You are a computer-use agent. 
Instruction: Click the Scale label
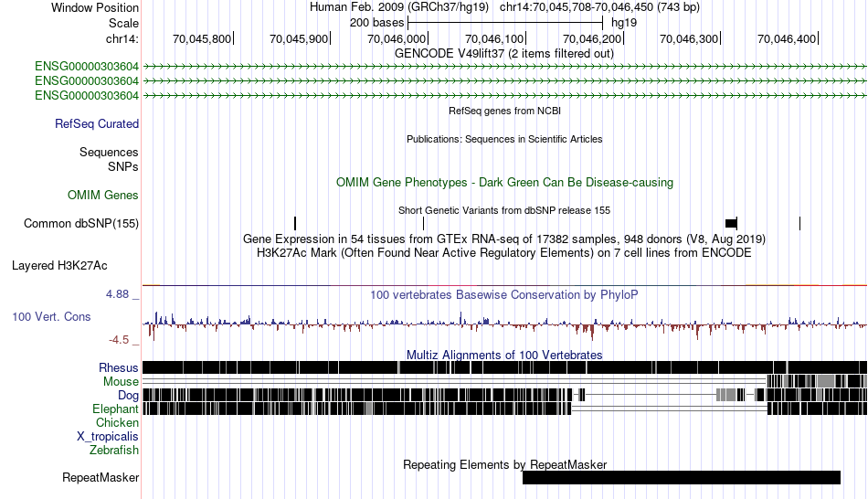(x=123, y=23)
